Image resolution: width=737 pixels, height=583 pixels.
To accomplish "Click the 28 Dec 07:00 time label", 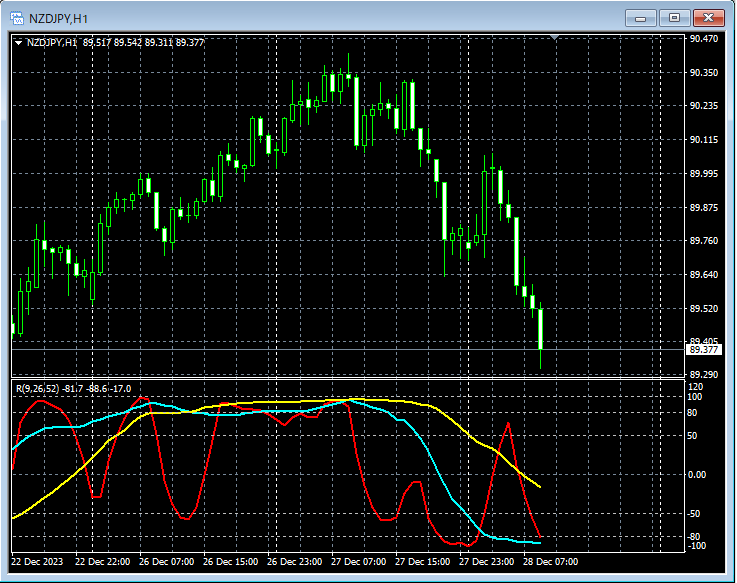I will click(550, 562).
